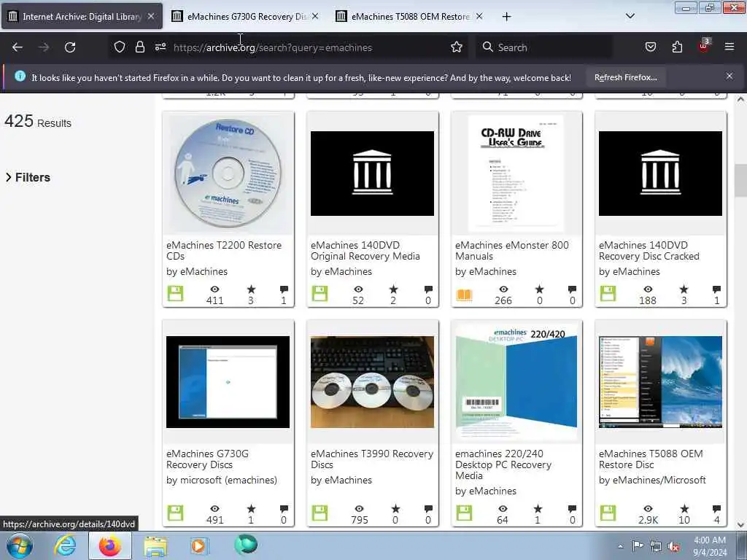Click the CD-RW Drive User's Guide thumbnail
Image resolution: width=747 pixels, height=560 pixels.
[516, 174]
